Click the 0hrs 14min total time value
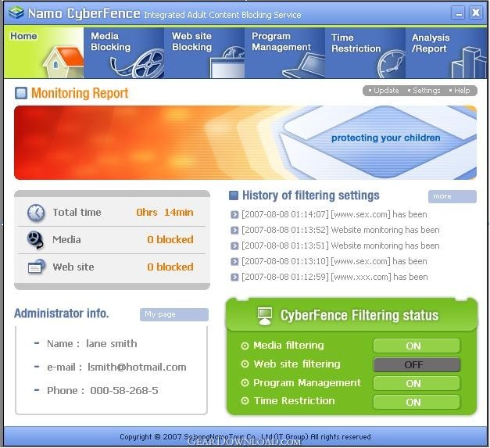This screenshot has width=490, height=448. click(165, 213)
